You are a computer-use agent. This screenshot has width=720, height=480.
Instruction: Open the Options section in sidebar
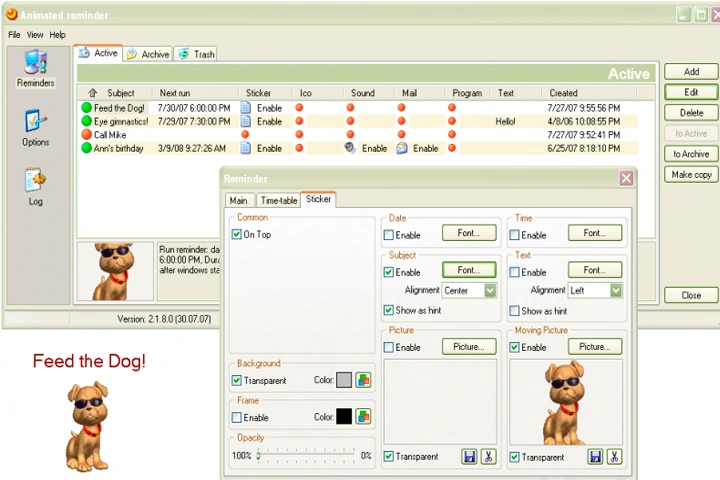click(35, 128)
